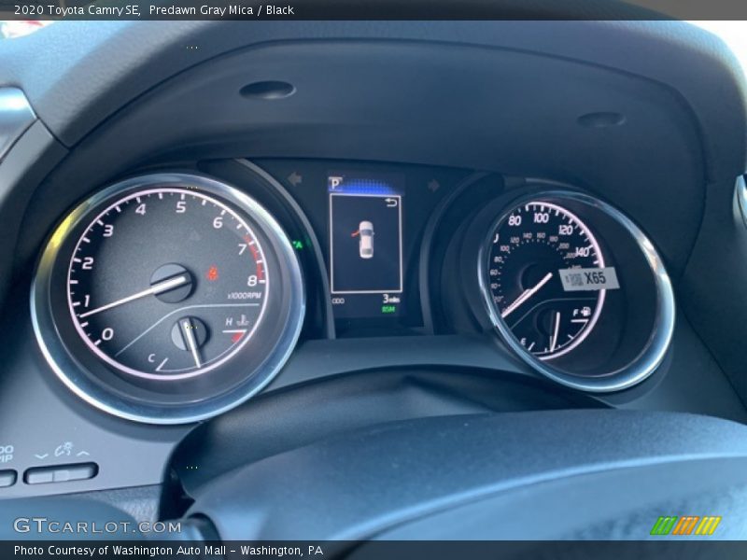The image size is (747, 560).
Task: Click the P park gear indicator
Action: coord(335,184)
